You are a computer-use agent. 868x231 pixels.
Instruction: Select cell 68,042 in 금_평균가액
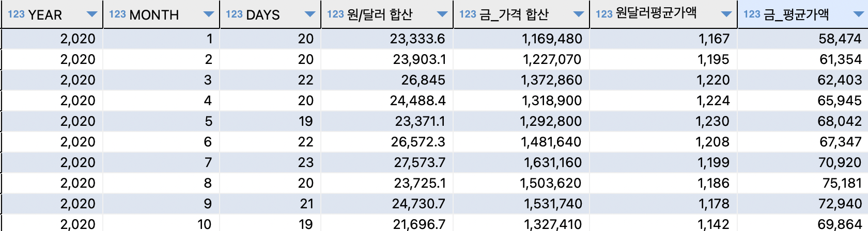[x=802, y=121]
